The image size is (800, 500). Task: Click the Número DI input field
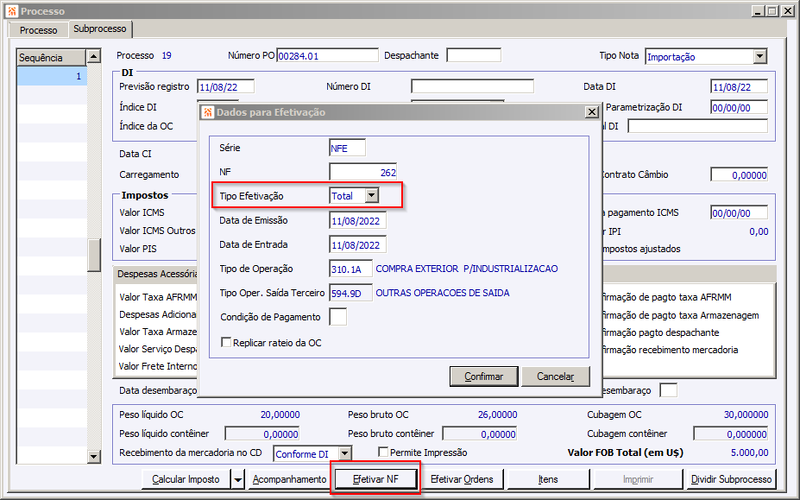[x=472, y=86]
